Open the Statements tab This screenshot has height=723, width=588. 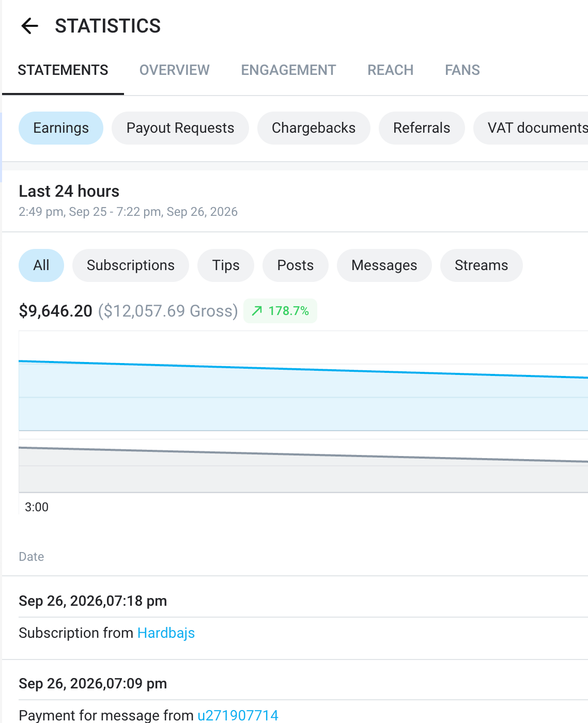pos(63,70)
